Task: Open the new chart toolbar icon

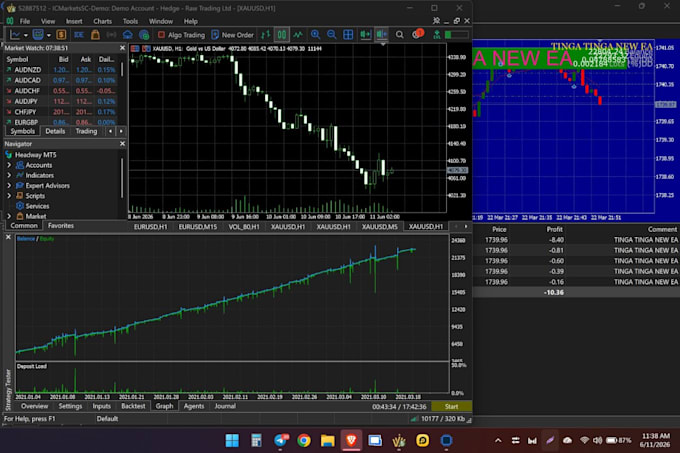Action: (x=15, y=35)
